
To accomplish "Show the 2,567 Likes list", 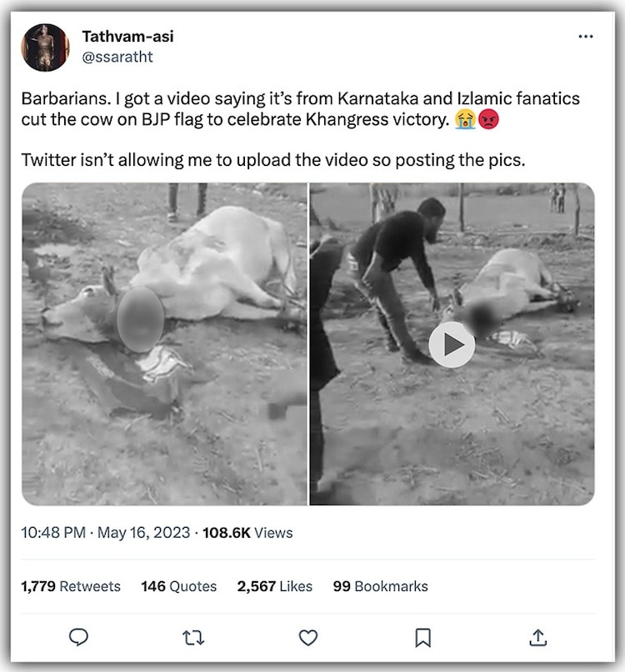I will 274,586.
